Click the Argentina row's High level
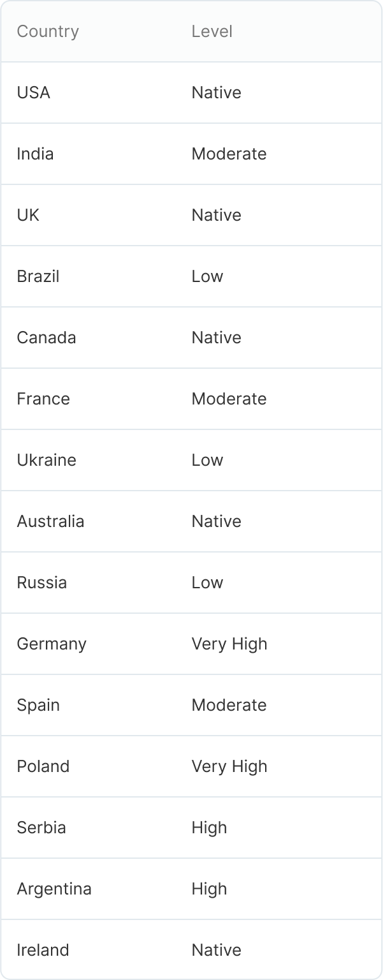 click(210, 889)
